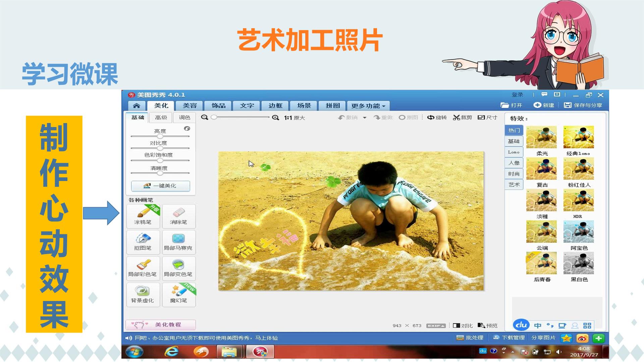
Task: Click the 旋转 rotate tool
Action: click(437, 117)
